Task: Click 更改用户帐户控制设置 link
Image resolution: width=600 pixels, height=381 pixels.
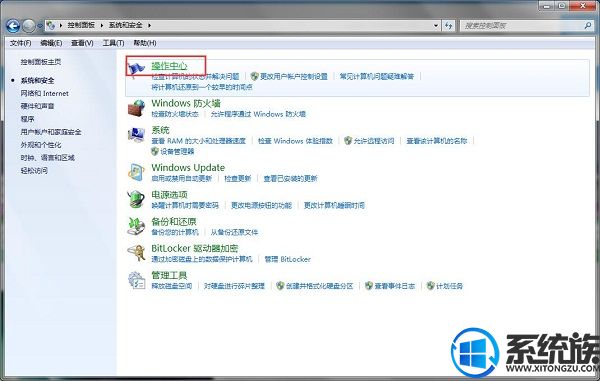Action: (x=294, y=76)
